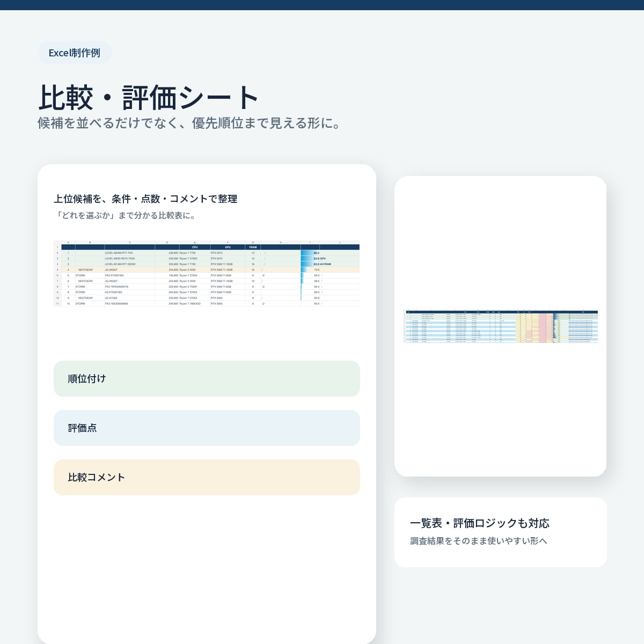Click the 「どれを選ぶか」まで分かる比較表に caption
This screenshot has height=644, width=644.
(126, 216)
